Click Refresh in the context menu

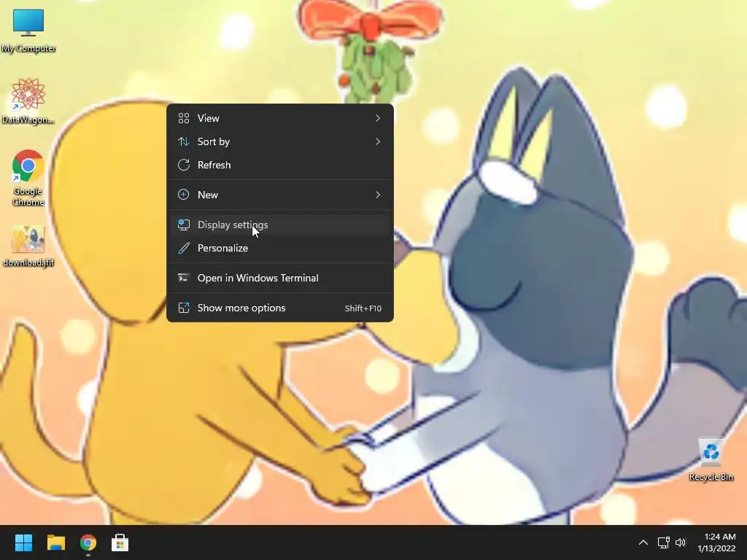pyautogui.click(x=279, y=165)
